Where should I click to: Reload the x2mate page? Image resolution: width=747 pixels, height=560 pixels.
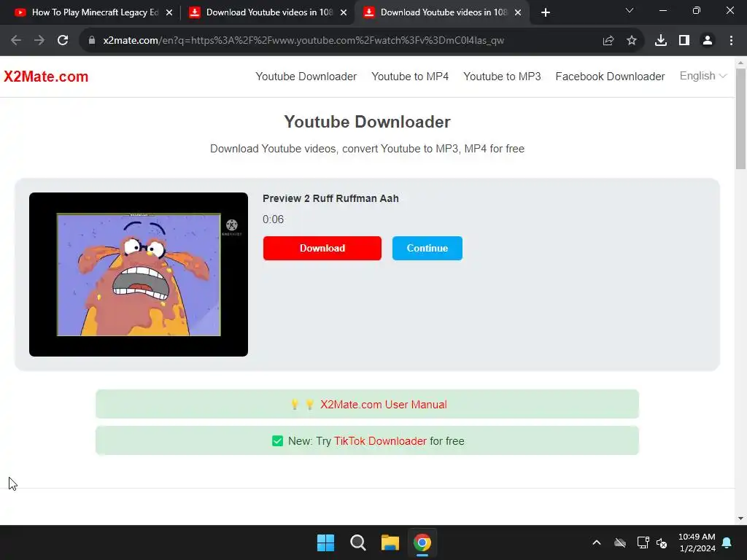pyautogui.click(x=63, y=41)
